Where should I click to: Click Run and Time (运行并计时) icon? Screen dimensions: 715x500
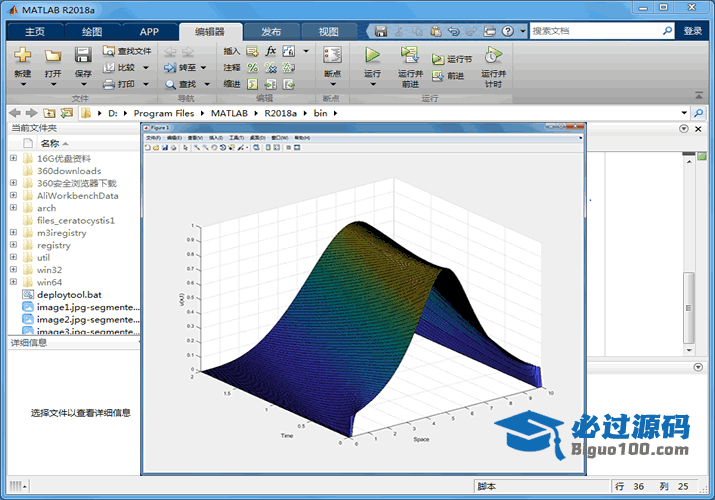pyautogui.click(x=493, y=55)
